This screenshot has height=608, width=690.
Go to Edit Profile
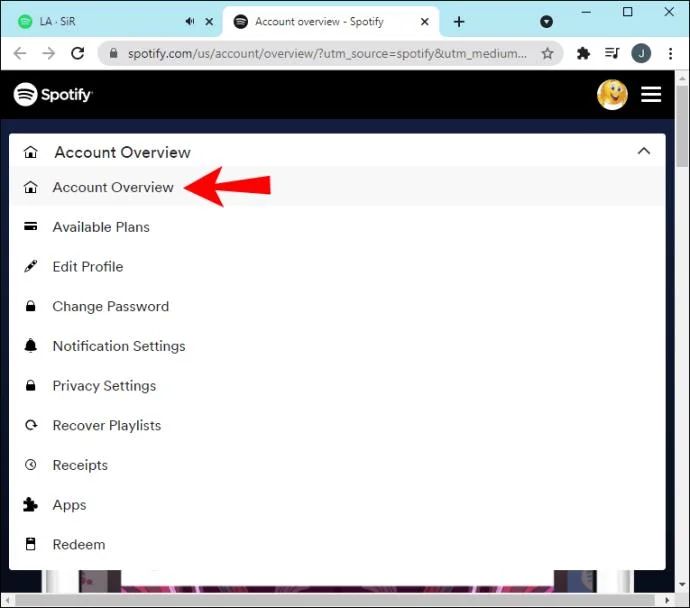[88, 267]
